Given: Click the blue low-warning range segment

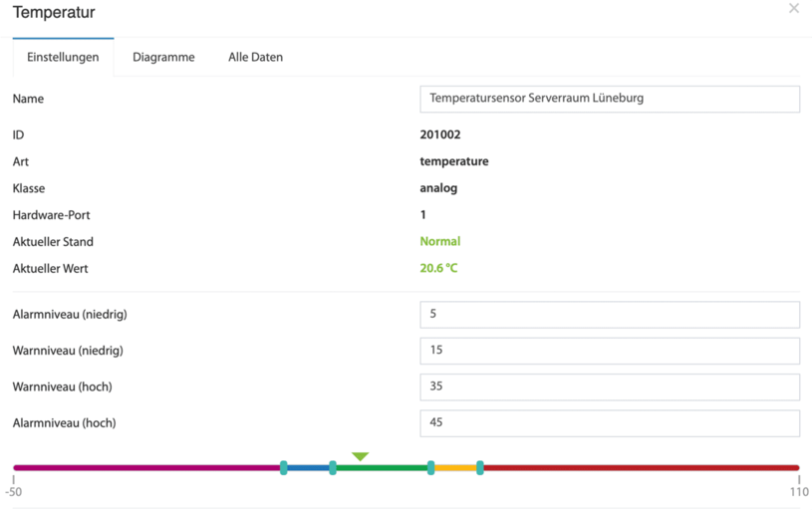Looking at the screenshot, I should click(308, 467).
